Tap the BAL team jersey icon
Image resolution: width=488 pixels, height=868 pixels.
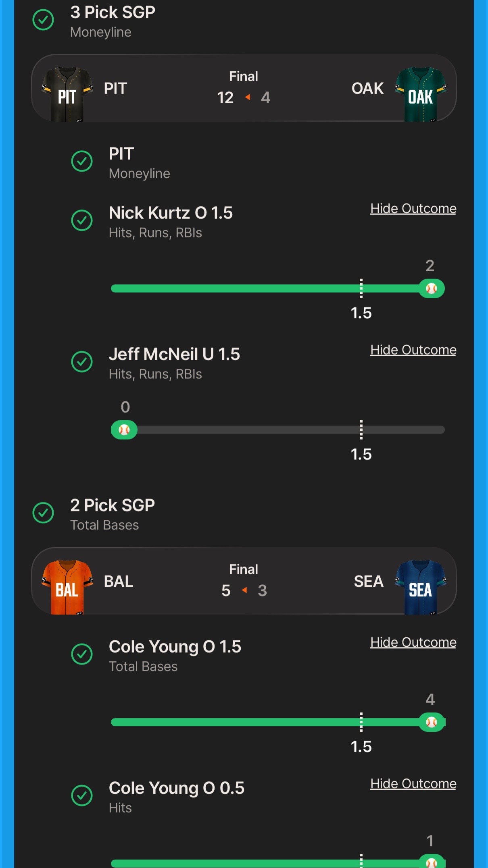[67, 587]
